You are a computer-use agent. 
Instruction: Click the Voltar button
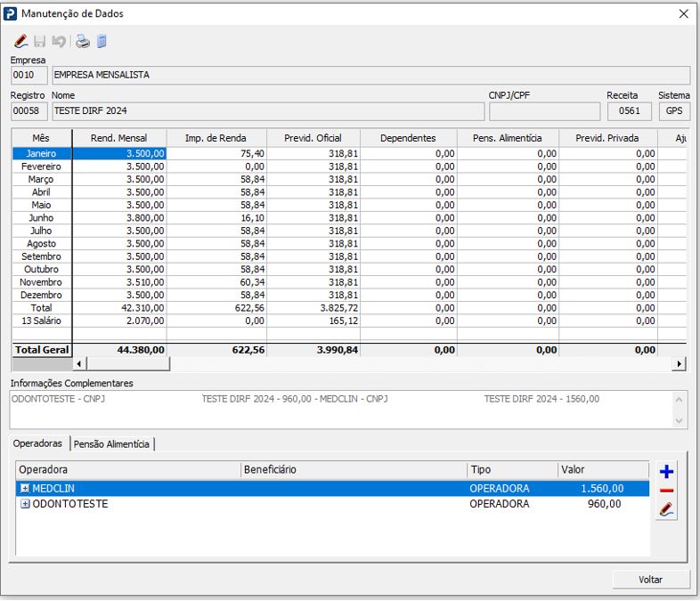tap(650, 580)
